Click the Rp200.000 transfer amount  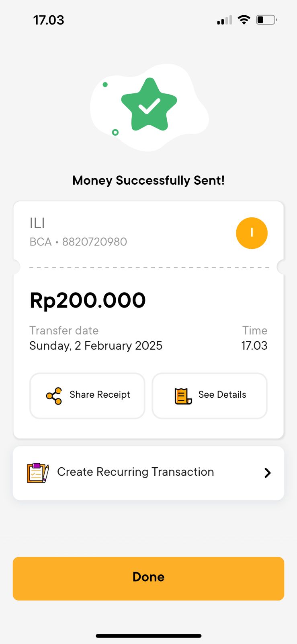[88, 300]
